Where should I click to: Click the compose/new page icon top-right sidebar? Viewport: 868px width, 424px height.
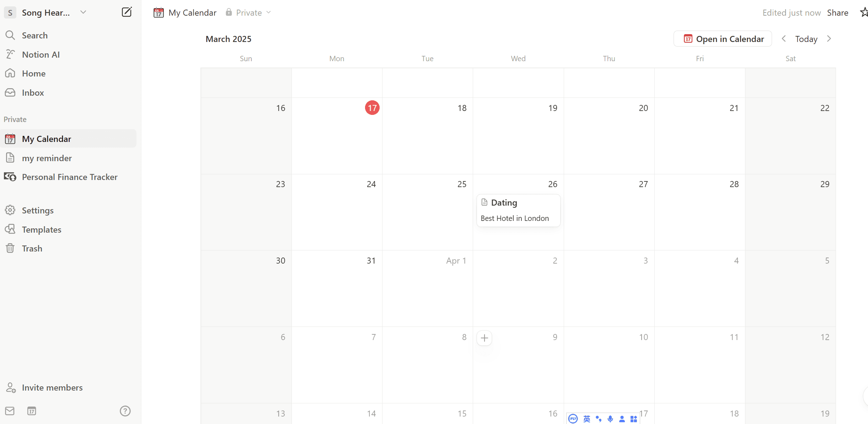126,12
